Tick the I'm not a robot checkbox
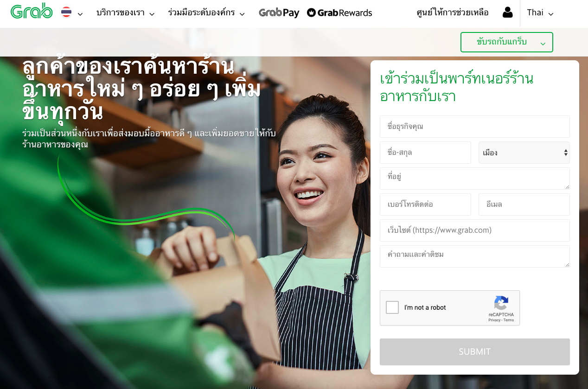The width and height of the screenshot is (588, 389). tap(392, 307)
